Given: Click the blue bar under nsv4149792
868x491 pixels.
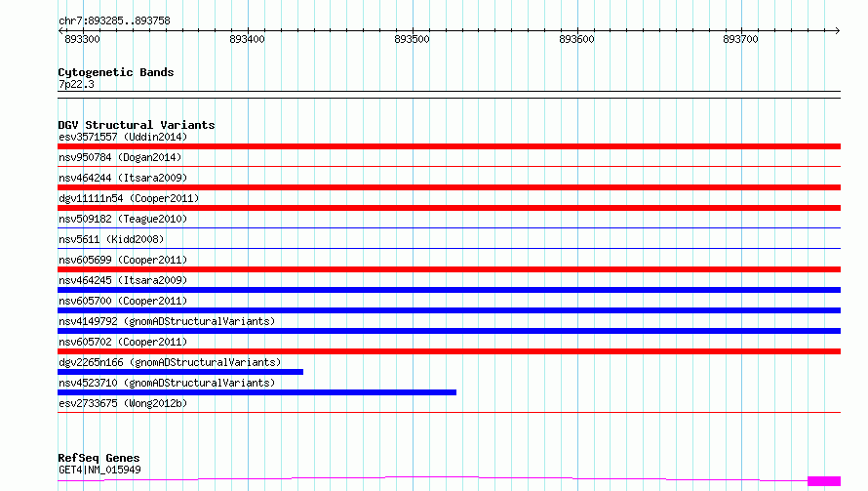Looking at the screenshot, I should 449,331.
